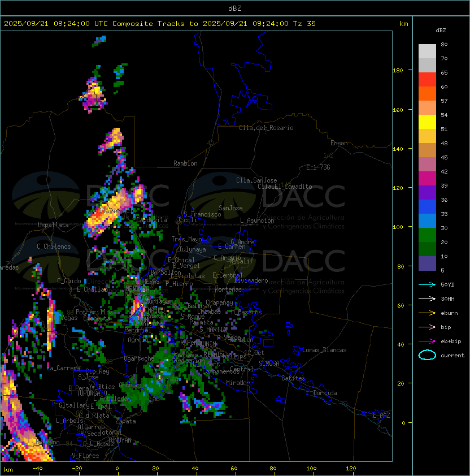
Task: Click the TUNUYAN label
Action: tap(120, 440)
